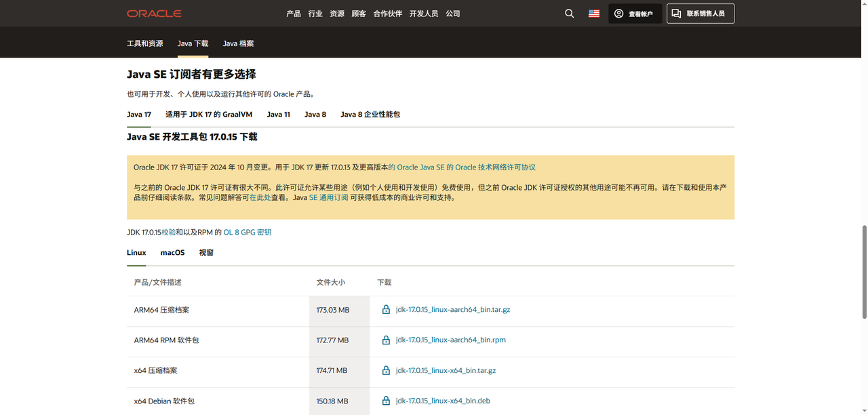Screen dimensions: 868x415
Task: Click the page vertical scrollbar thumb
Action: [x=864, y=271]
